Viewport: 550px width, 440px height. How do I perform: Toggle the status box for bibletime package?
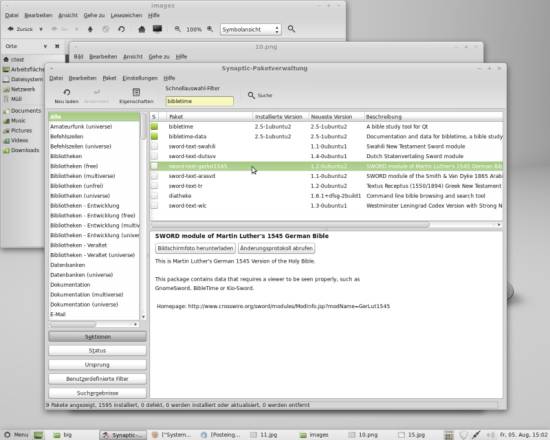pyautogui.click(x=154, y=127)
